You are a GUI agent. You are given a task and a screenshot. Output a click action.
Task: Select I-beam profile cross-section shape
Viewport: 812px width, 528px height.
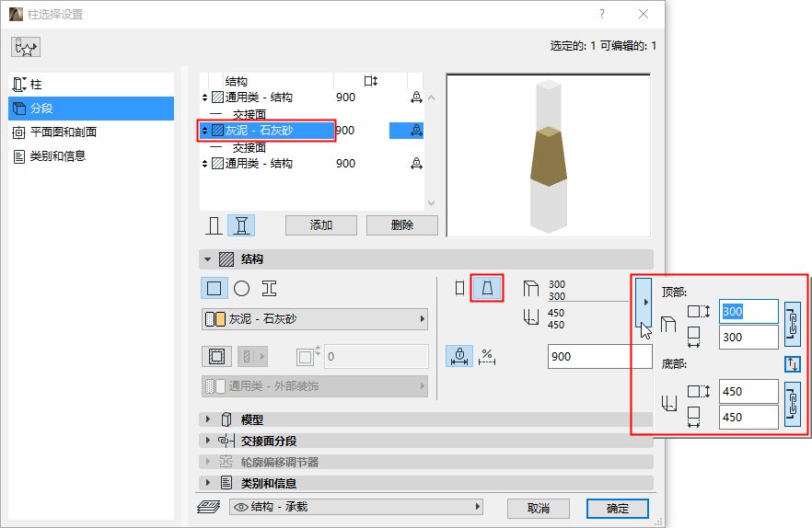click(x=269, y=288)
